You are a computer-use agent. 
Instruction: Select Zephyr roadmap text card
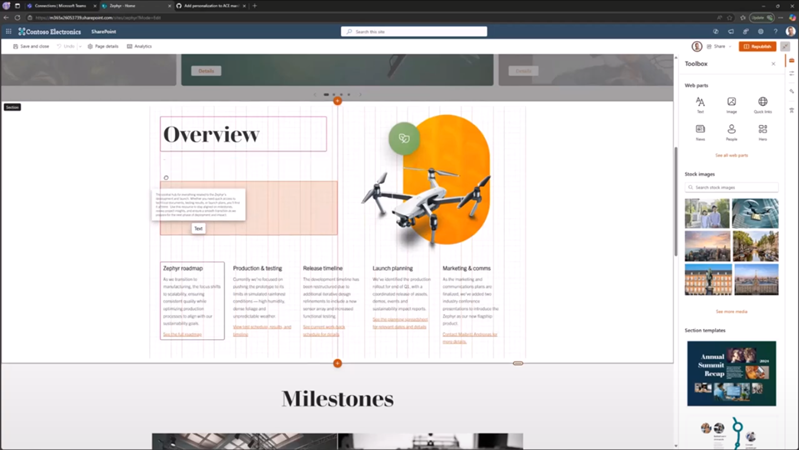192,301
